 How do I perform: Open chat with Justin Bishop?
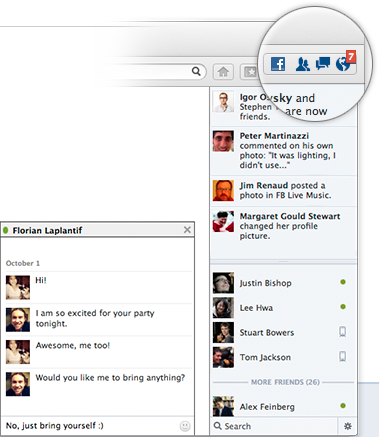pyautogui.click(x=283, y=283)
